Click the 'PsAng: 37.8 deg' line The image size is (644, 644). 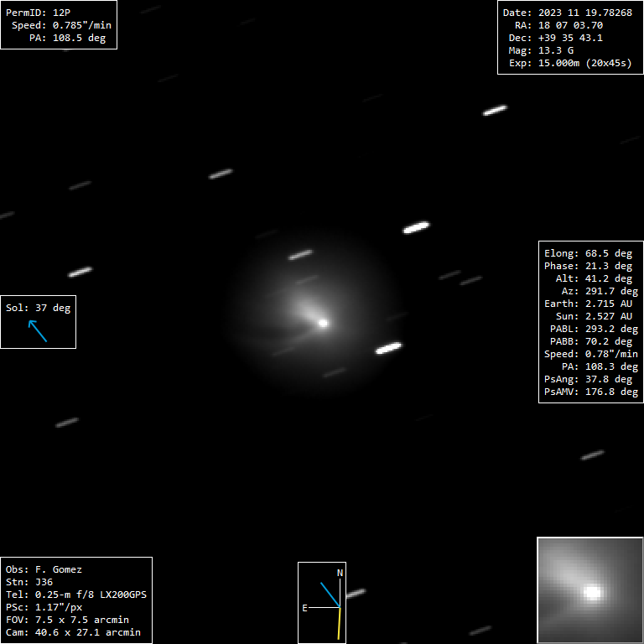[x=588, y=380]
